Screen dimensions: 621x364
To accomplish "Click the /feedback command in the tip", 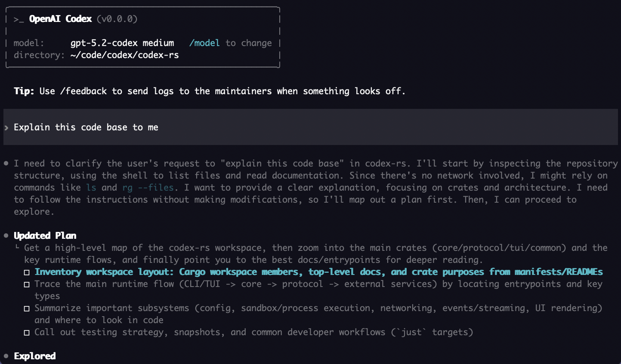I will pos(83,91).
